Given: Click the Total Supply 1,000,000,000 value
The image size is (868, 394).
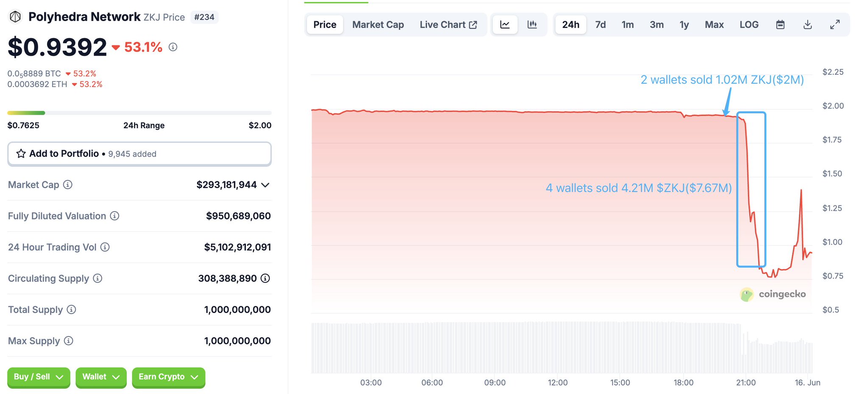Looking at the screenshot, I should tap(237, 310).
